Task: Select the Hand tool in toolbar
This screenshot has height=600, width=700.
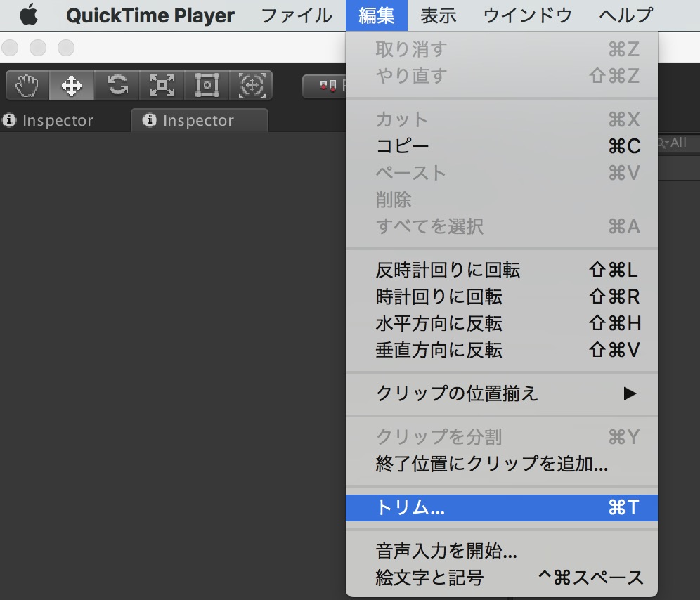Action: (27, 85)
